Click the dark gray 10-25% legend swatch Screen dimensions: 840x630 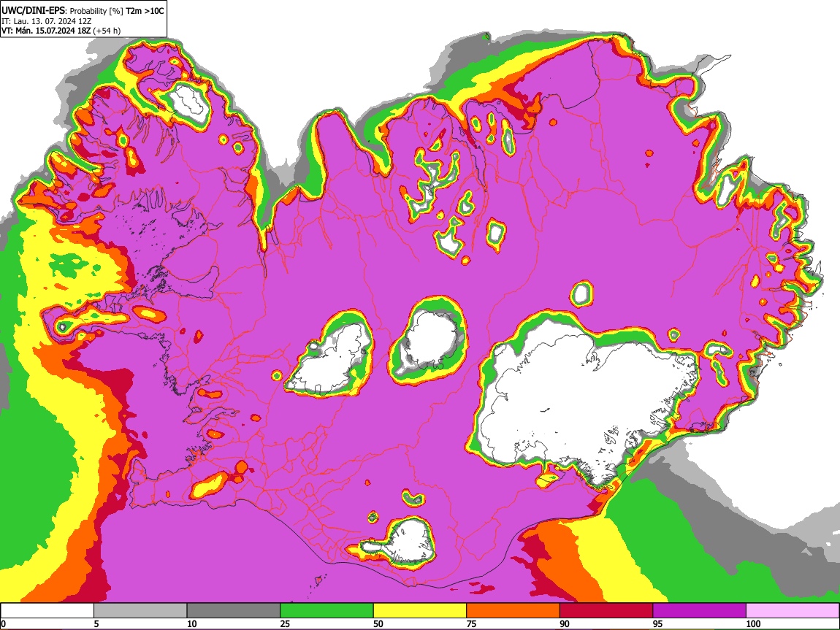[x=234, y=610]
